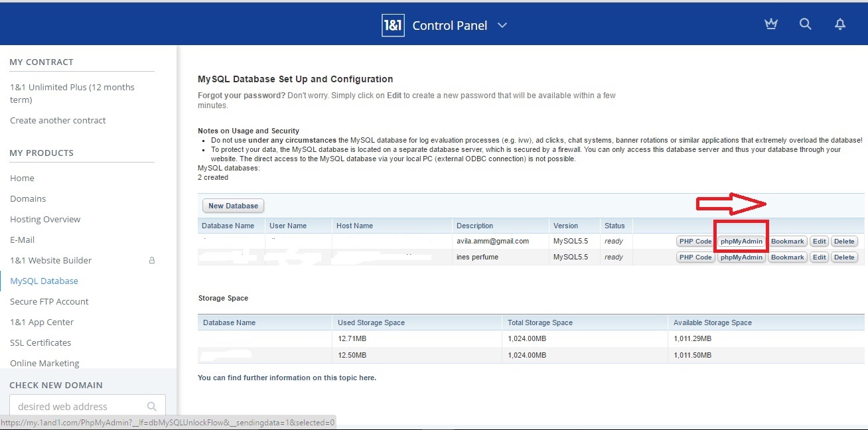Click PHP Code for avila.amm@gmail.com row
The image size is (868, 430).
(695, 242)
